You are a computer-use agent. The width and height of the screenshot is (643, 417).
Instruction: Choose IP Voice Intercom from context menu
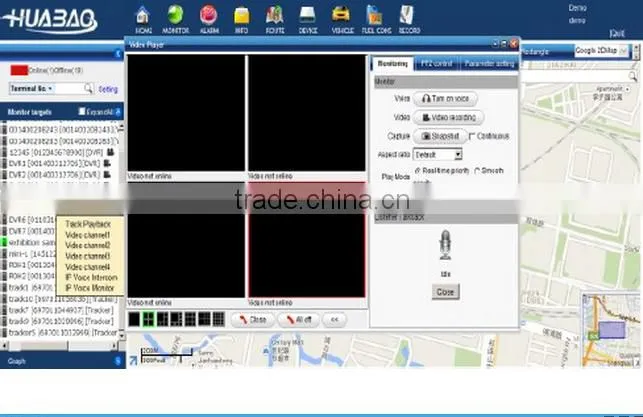coord(91,278)
